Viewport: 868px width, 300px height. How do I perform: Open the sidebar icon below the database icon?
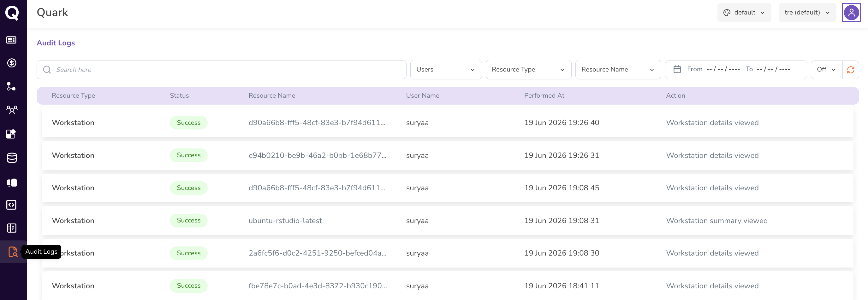(x=12, y=183)
